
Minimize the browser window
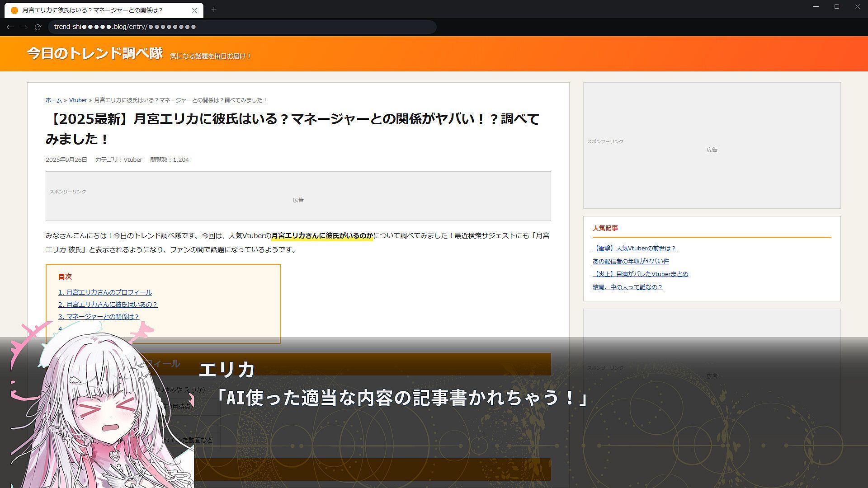coord(816,6)
